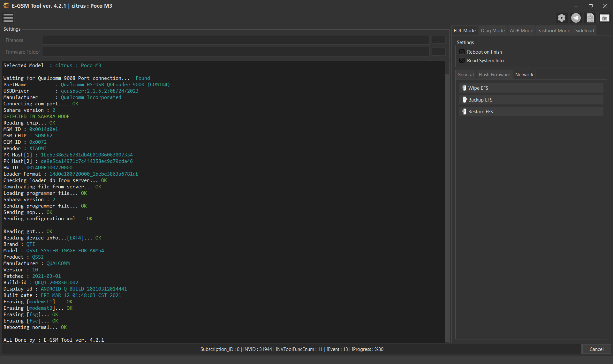This screenshot has width=613, height=364.
Task: Click 'Rebooting normal... OK' log line
Action: (35, 327)
